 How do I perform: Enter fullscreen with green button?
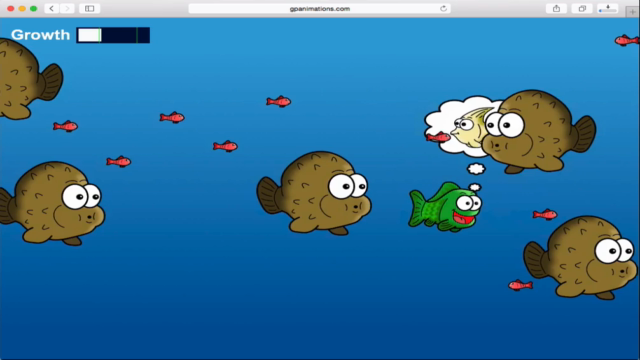point(33,9)
